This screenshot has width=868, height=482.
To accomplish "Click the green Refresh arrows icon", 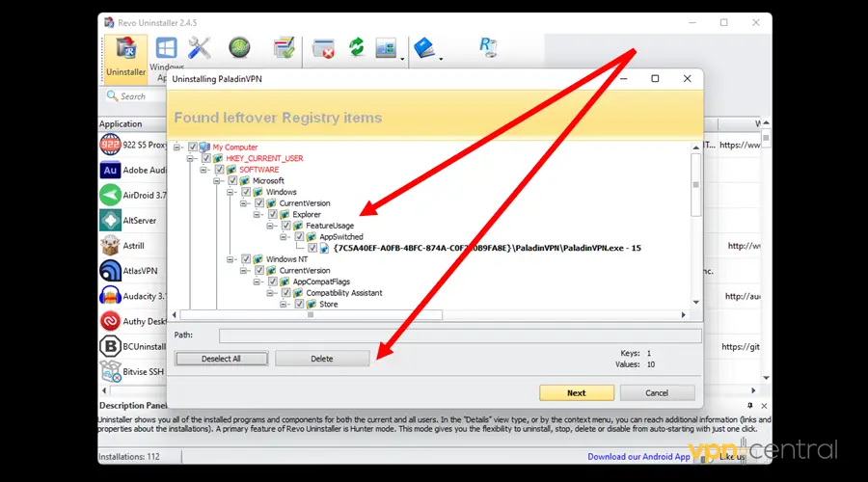I will (356, 47).
